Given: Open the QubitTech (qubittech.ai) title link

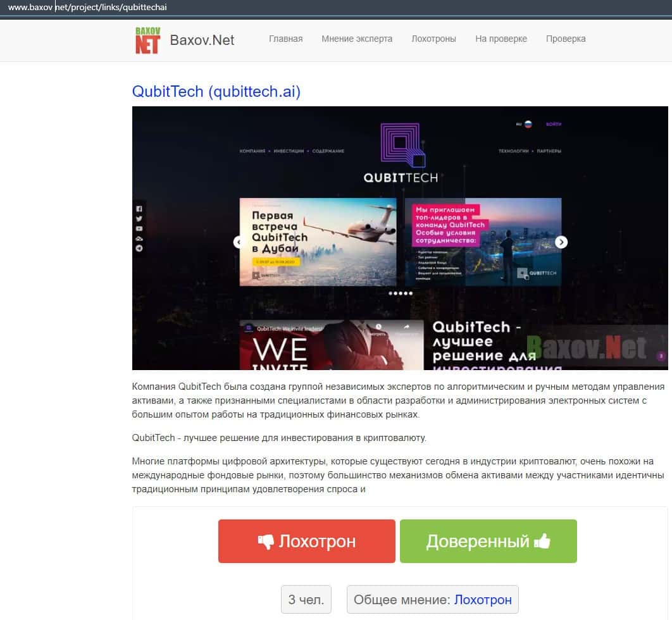Looking at the screenshot, I should (x=216, y=92).
